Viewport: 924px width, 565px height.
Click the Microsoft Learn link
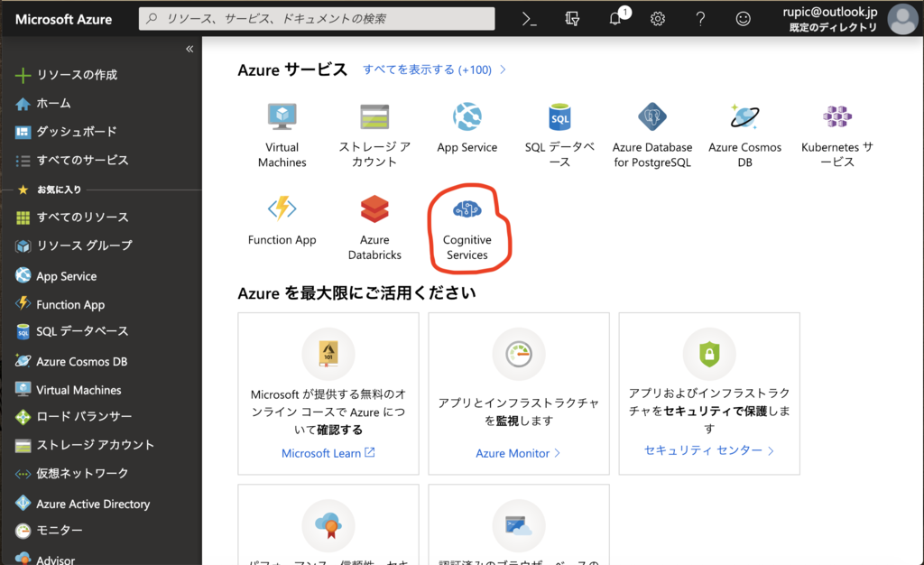[328, 453]
